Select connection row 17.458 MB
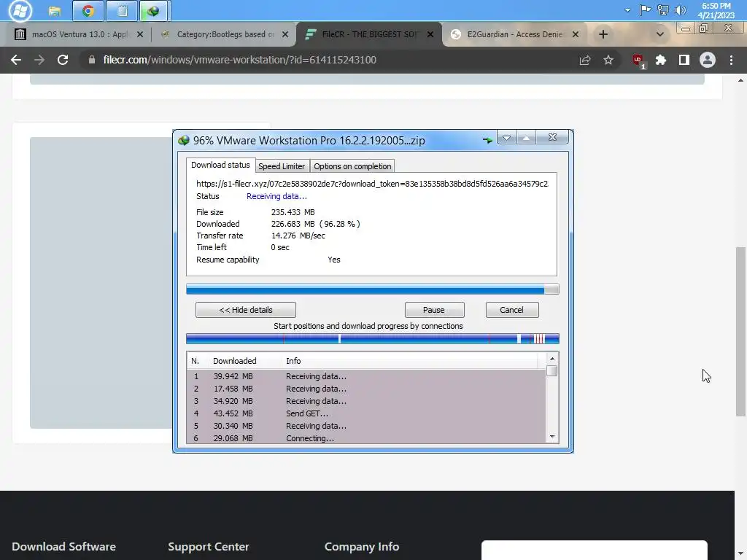The image size is (747, 560). 366,389
